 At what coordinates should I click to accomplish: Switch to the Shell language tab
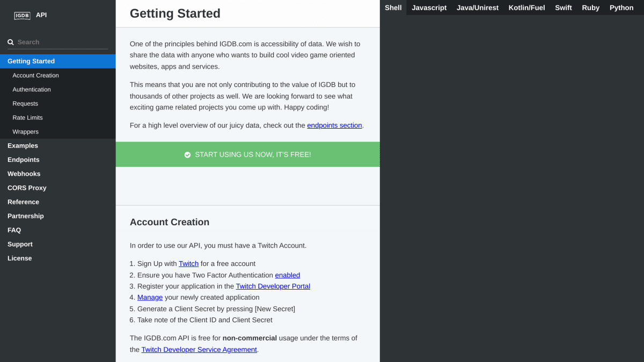393,8
